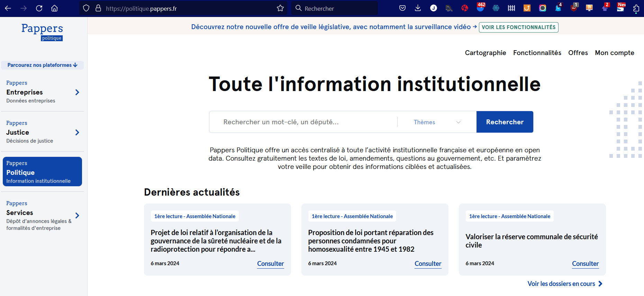This screenshot has height=296, width=644.
Task: Click the homosexualité proposal card title
Action: pyautogui.click(x=371, y=241)
